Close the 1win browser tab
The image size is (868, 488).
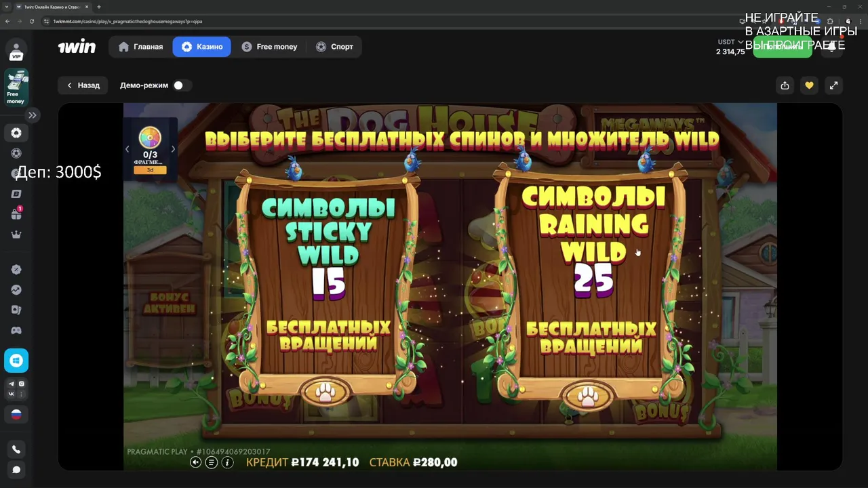[x=86, y=7]
